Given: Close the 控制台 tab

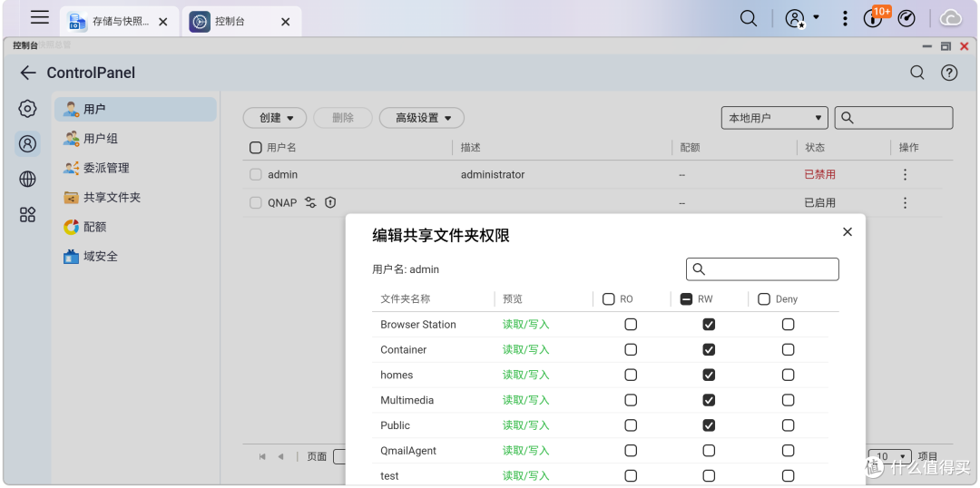Looking at the screenshot, I should point(286,22).
